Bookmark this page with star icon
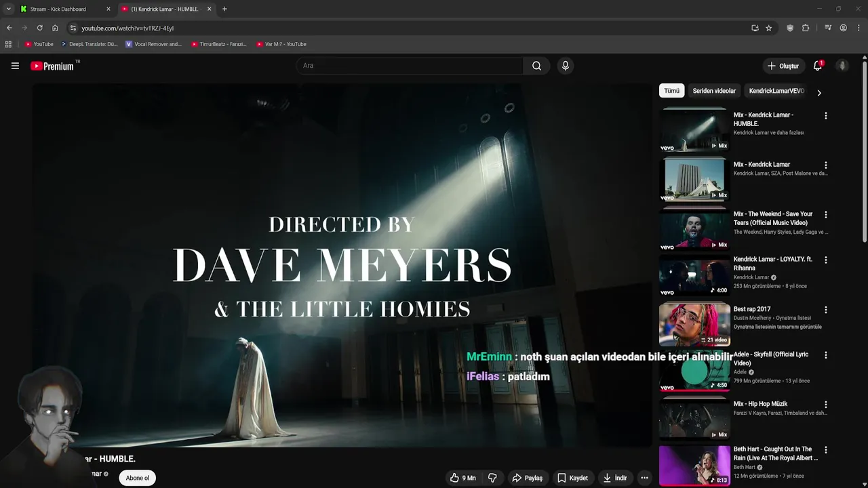 point(768,28)
